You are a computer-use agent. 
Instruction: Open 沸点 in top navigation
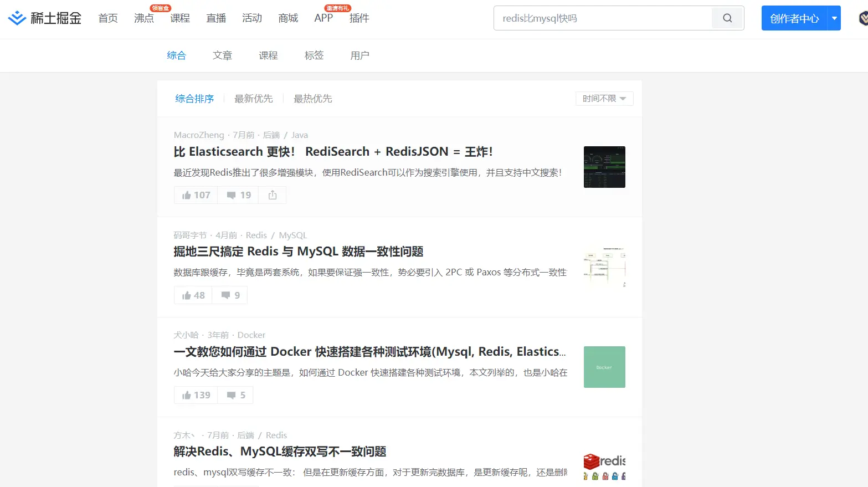point(144,18)
